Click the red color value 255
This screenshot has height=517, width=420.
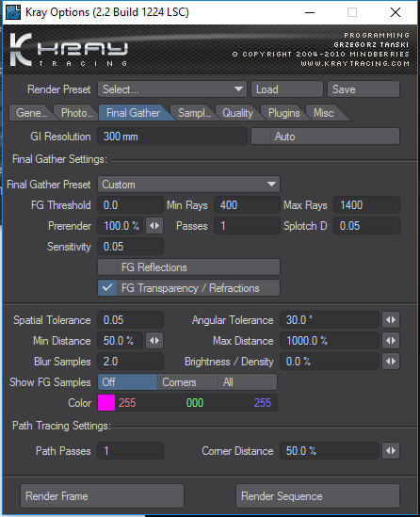(127, 403)
